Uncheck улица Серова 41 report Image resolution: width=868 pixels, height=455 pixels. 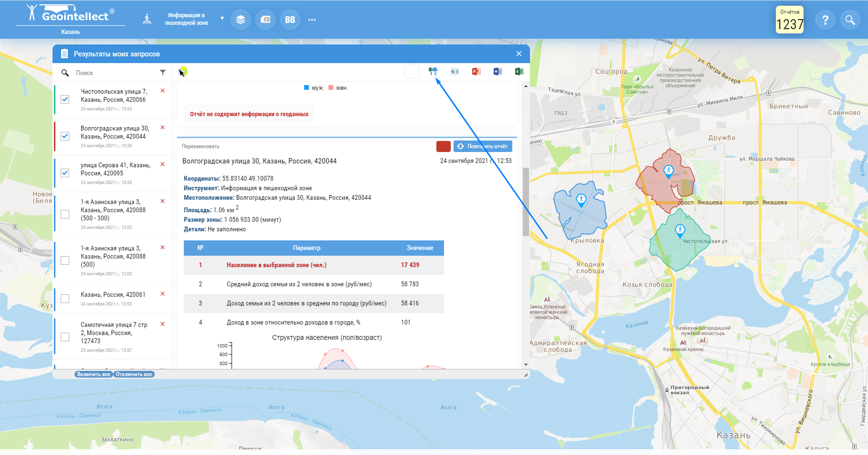(x=65, y=173)
